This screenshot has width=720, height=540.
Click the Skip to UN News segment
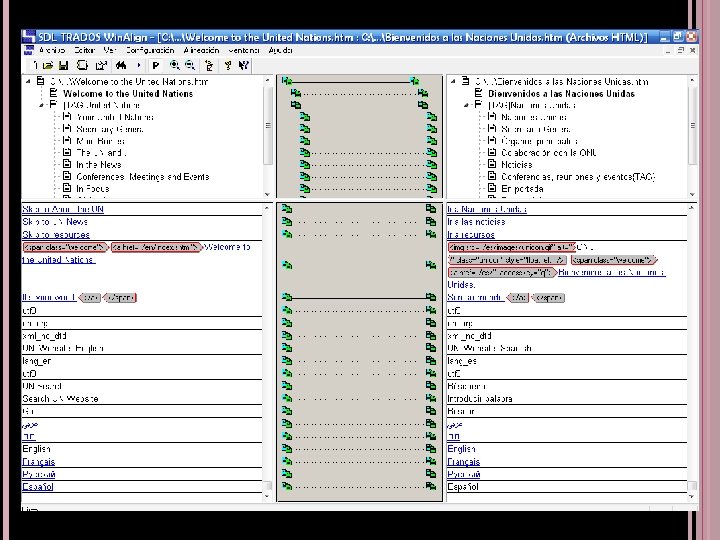[x=55, y=222]
